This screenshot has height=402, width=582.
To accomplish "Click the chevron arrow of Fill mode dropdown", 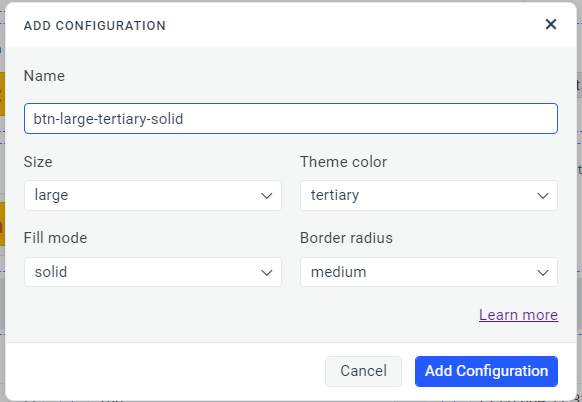I will point(267,272).
